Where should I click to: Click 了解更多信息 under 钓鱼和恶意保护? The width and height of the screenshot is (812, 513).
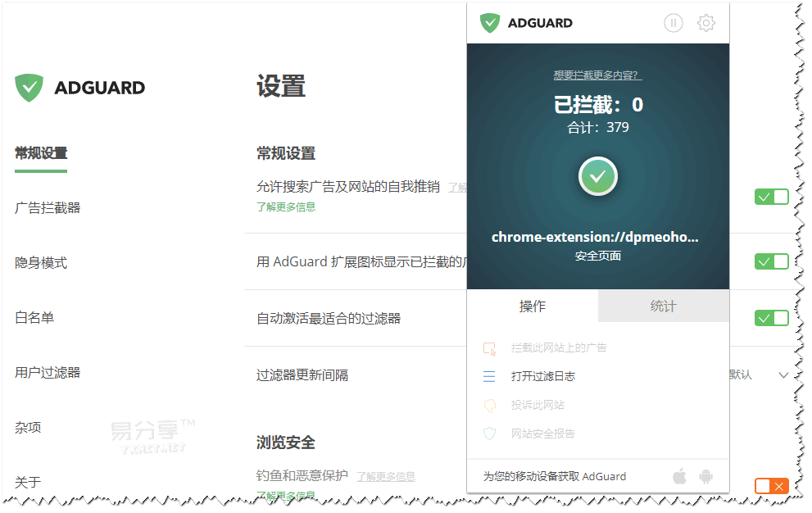pos(387,477)
